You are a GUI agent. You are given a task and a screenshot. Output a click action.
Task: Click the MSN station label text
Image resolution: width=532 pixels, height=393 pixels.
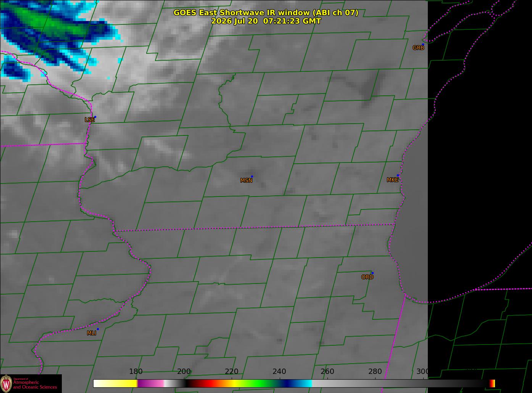[246, 180]
